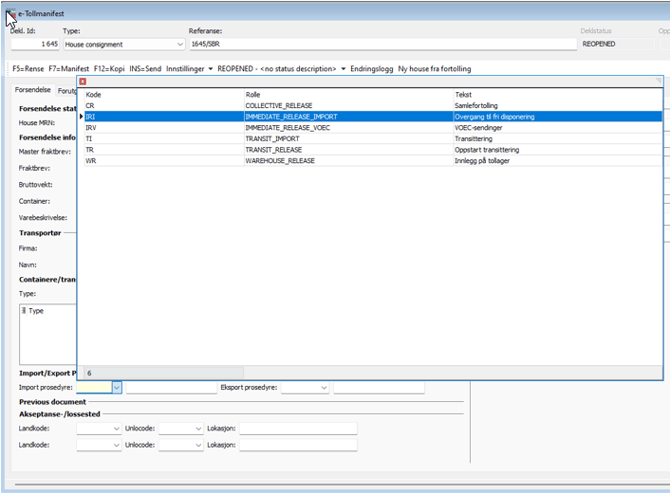670x493 pixels.
Task: Click the popup row count '6'
Action: pyautogui.click(x=89, y=373)
